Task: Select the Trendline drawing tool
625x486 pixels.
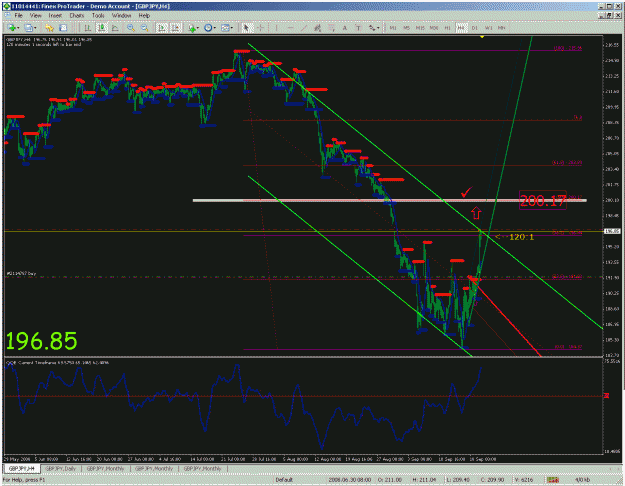Action: pyautogui.click(x=304, y=28)
